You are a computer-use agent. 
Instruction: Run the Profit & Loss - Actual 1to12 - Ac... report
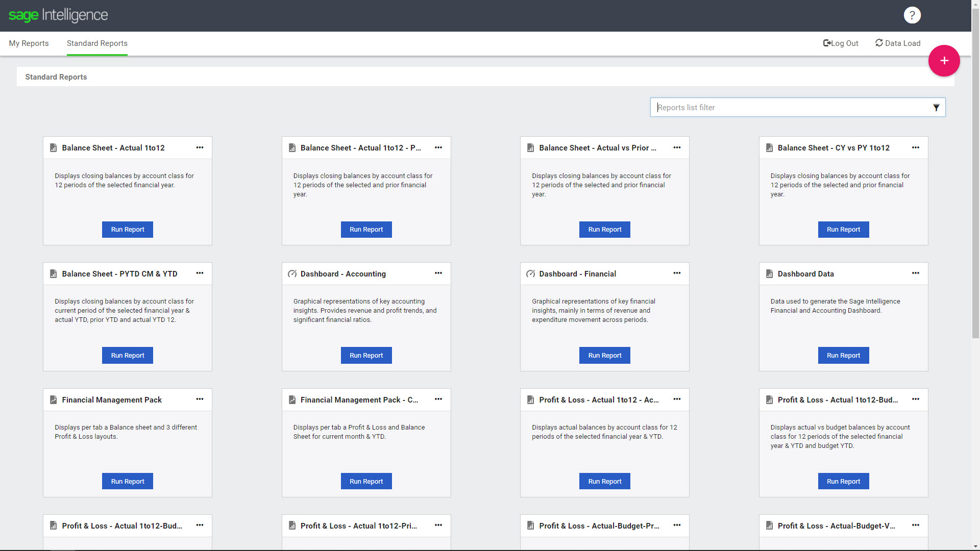click(x=605, y=482)
